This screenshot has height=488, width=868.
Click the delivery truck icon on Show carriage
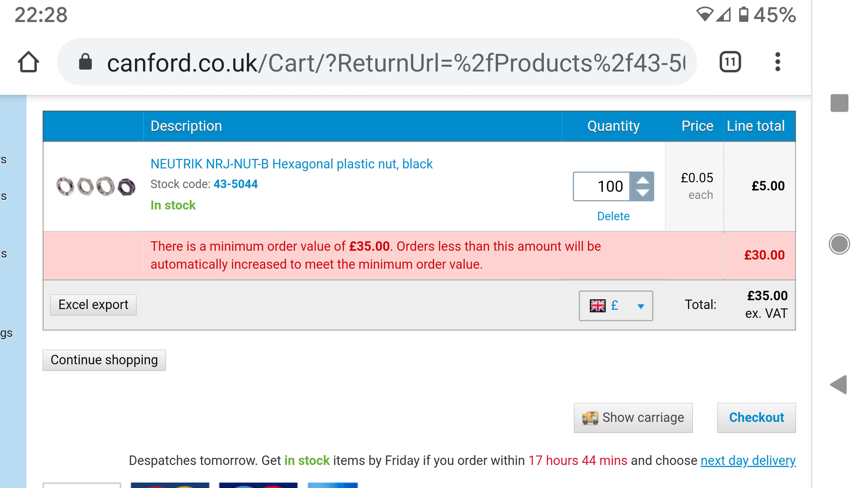click(590, 418)
